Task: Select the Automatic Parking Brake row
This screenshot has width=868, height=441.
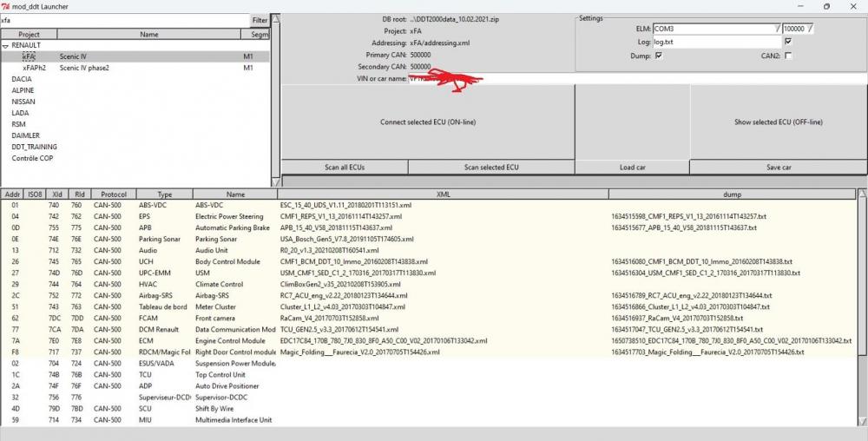Action: click(x=429, y=227)
